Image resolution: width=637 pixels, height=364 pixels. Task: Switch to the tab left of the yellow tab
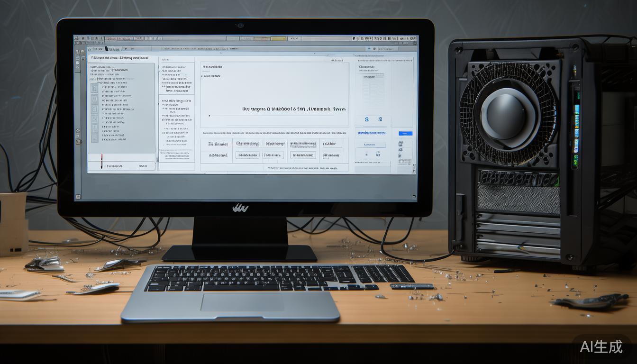tap(262, 38)
